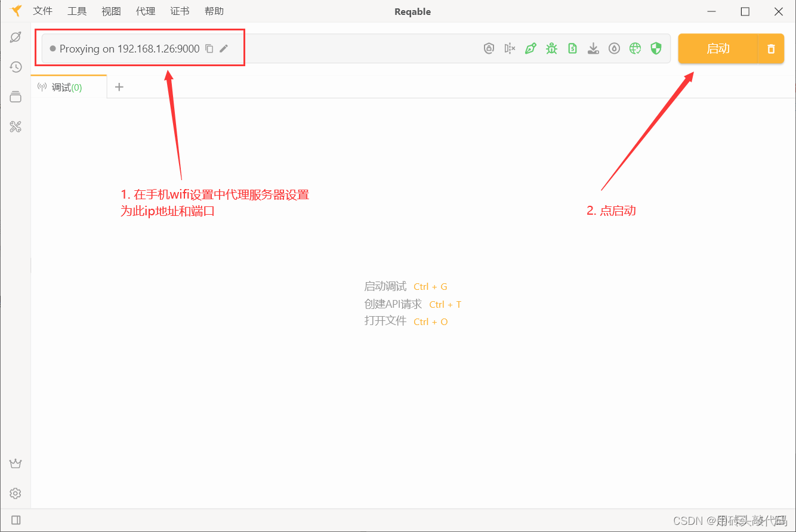The width and height of the screenshot is (796, 532).
Task: Maximize the Reqable window
Action: (745, 11)
